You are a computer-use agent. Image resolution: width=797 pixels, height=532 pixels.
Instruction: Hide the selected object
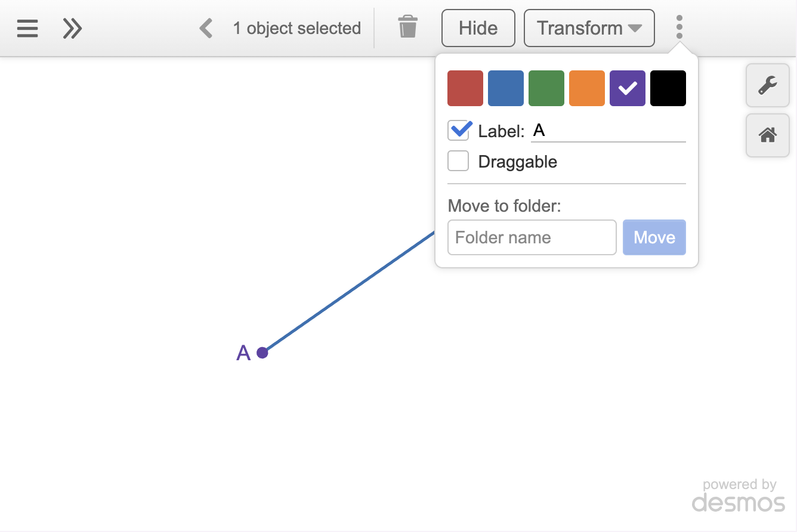478,28
